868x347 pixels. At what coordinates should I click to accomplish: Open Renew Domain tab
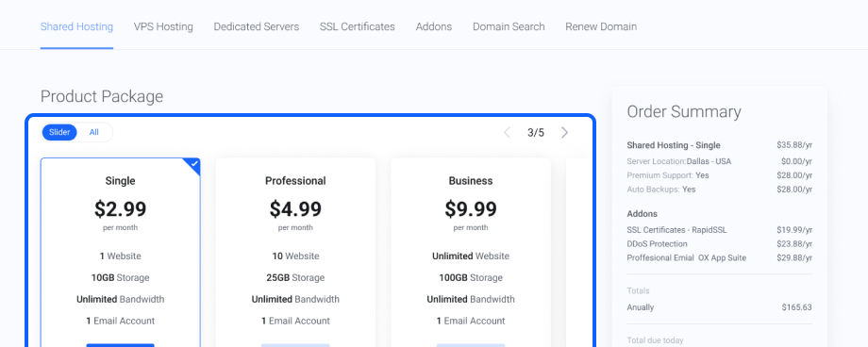601,26
